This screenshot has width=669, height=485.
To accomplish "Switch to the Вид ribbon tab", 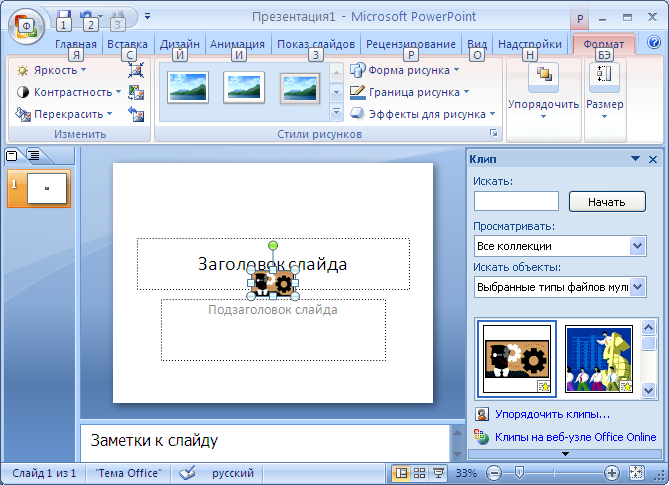I will (x=477, y=44).
